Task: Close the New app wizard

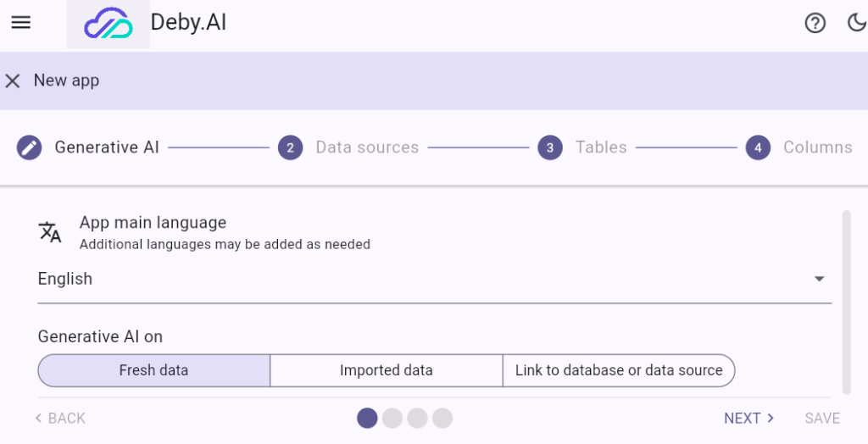Action: click(13, 81)
